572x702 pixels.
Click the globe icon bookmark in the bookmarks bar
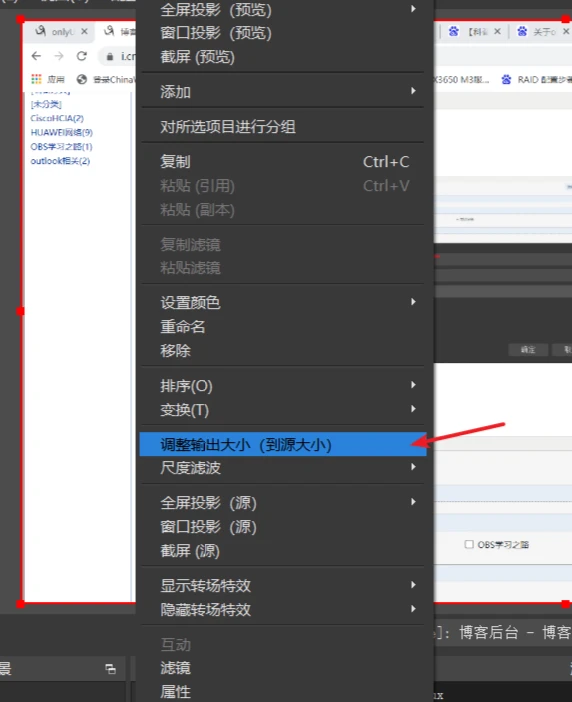pyautogui.click(x=81, y=79)
